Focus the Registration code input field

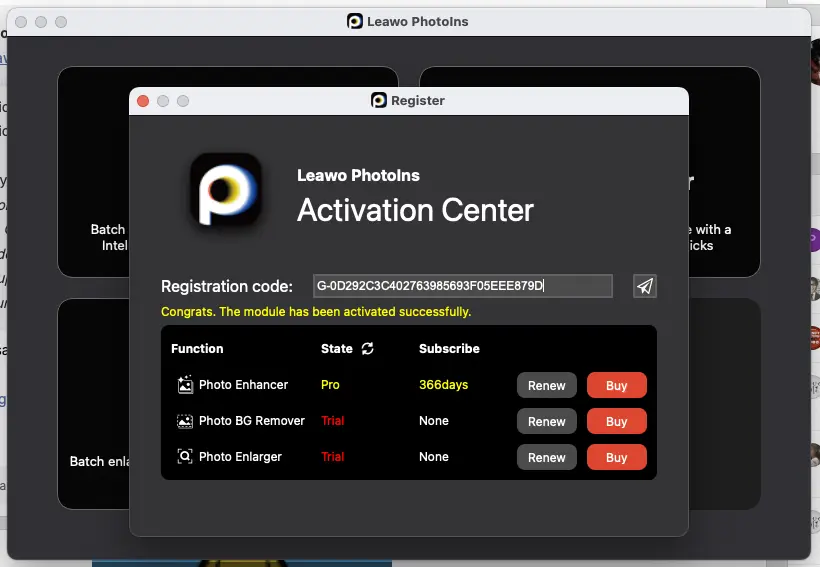[463, 286]
